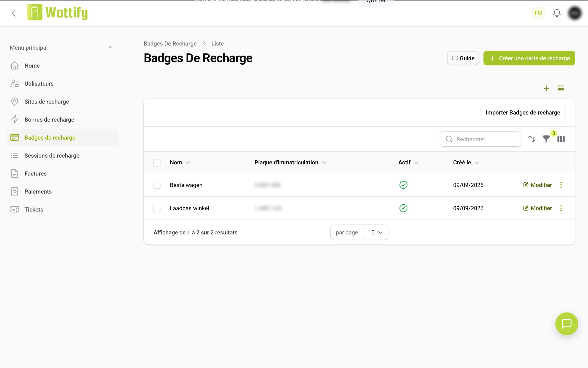
Task: Go back using the top-left arrow
Action: tap(14, 13)
